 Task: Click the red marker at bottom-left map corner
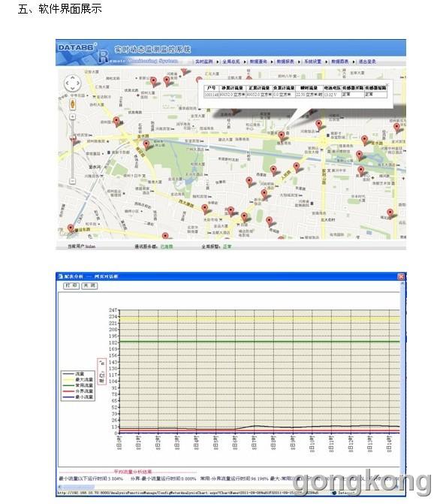(71, 228)
